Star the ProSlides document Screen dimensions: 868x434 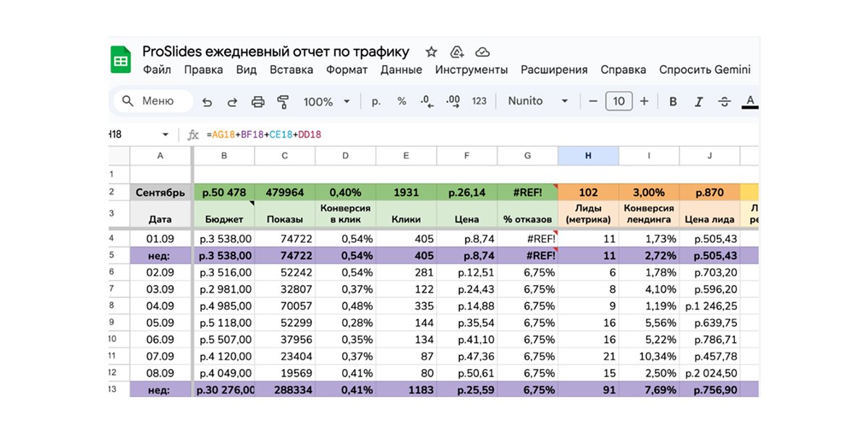point(431,52)
